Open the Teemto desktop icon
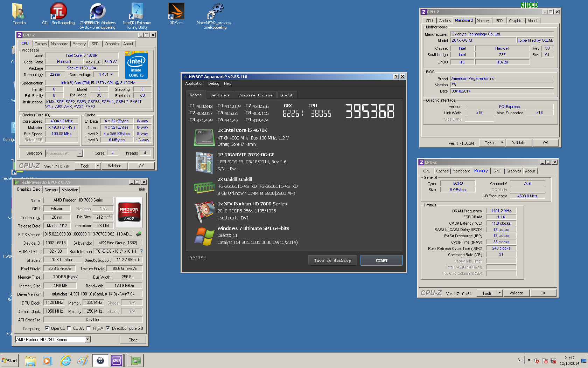588x368 pixels. pos(19,14)
